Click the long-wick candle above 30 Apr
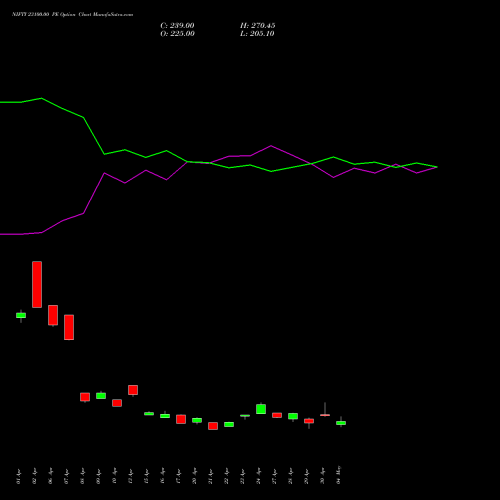 click(325, 410)
